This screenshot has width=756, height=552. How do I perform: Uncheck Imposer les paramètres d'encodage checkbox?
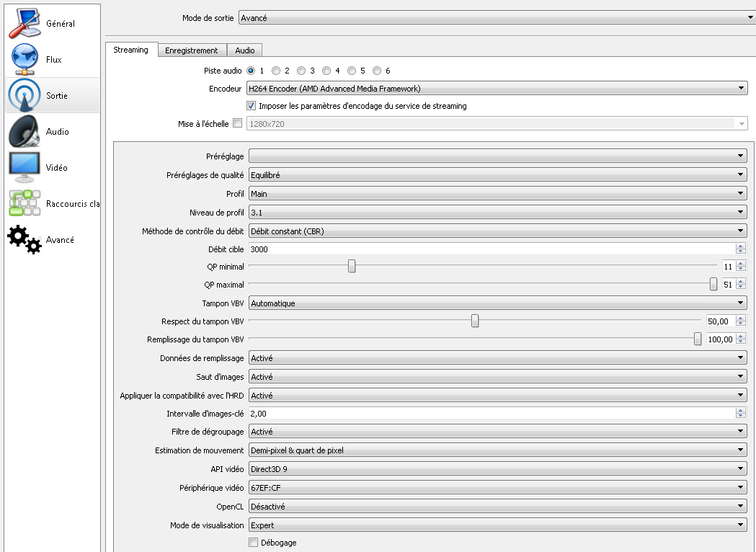click(x=252, y=106)
